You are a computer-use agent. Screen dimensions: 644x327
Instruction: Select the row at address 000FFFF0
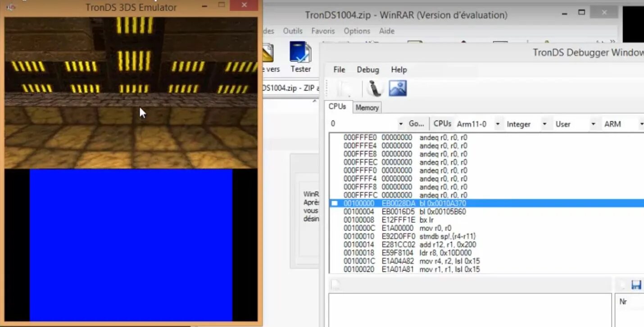click(x=487, y=170)
